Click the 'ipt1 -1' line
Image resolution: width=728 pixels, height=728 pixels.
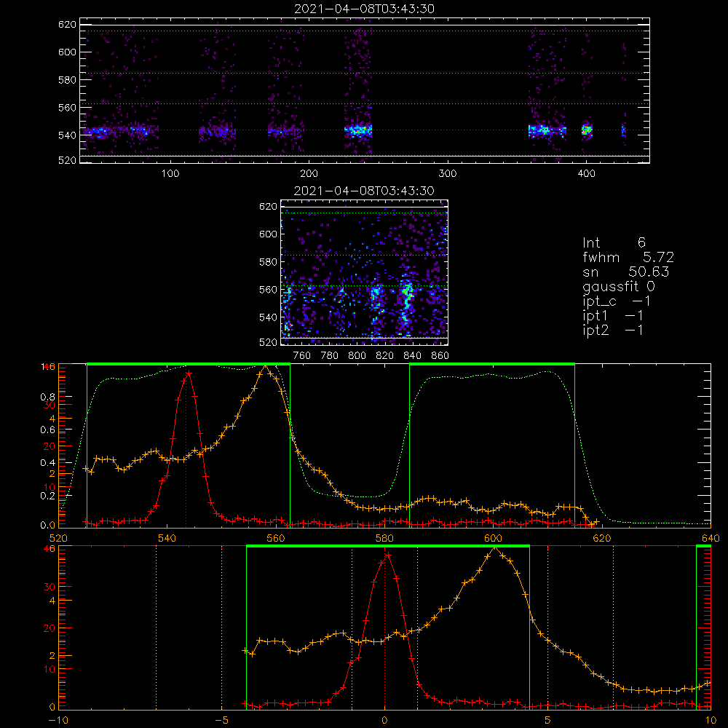(x=613, y=316)
